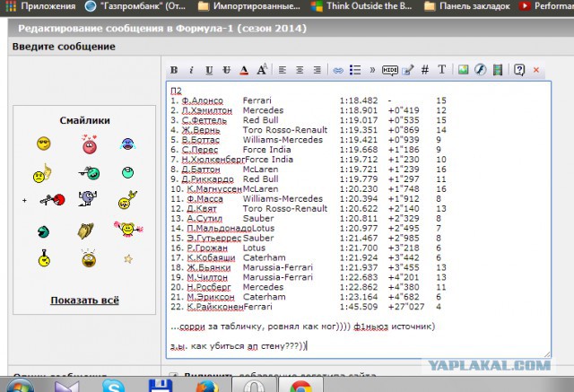Open the "Газпромбанк" bookmark
Viewport: 574px width, 392px height.
[135, 6]
